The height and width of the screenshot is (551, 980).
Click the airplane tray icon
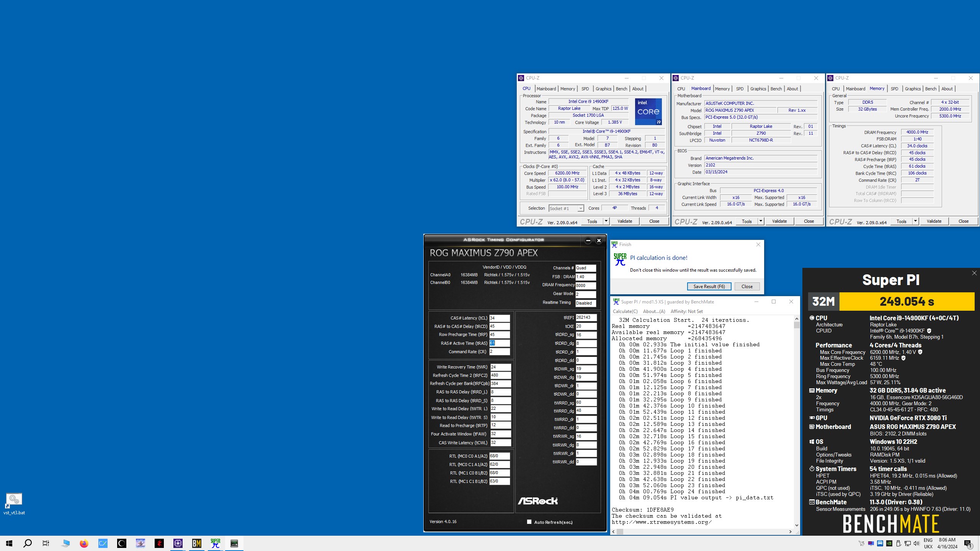[x=861, y=543]
